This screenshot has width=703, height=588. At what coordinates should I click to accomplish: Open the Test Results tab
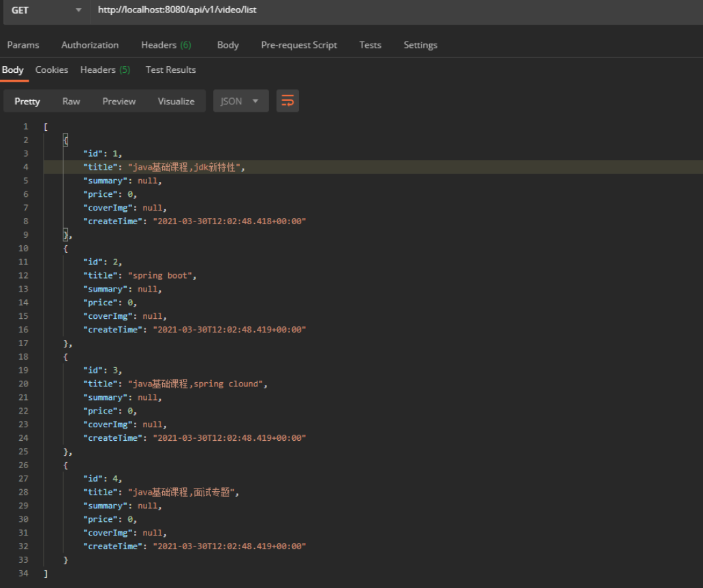coord(170,69)
